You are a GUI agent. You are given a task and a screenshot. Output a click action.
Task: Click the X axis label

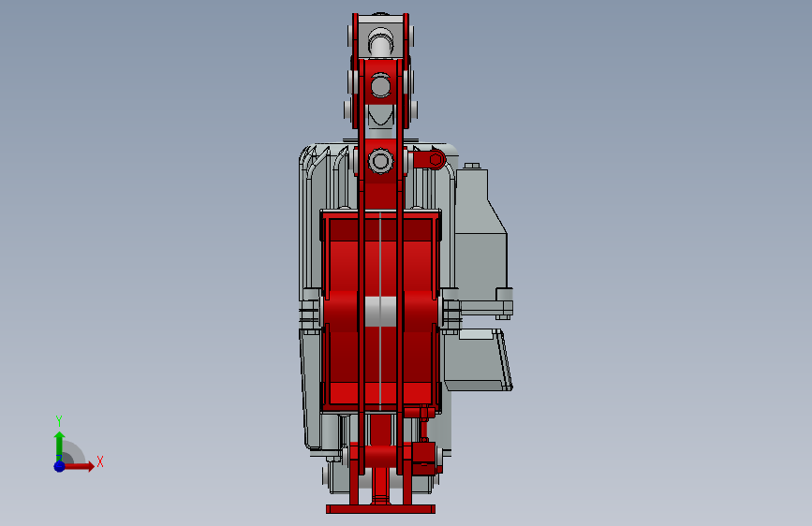(x=100, y=461)
